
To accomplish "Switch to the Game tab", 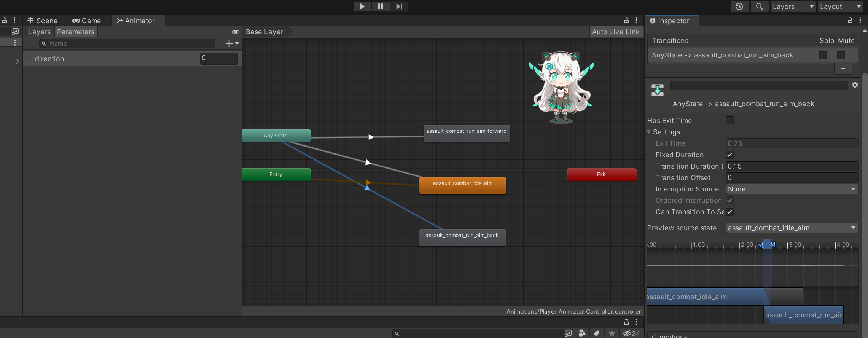I will [87, 21].
